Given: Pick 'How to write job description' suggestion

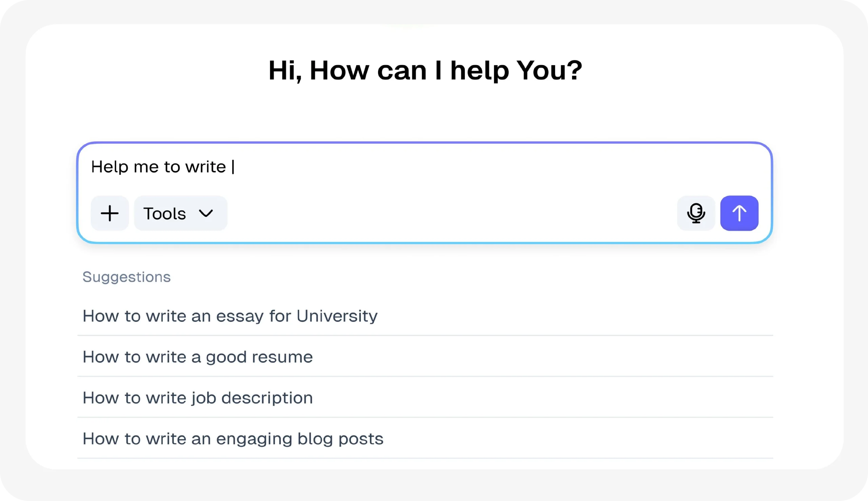Looking at the screenshot, I should click(197, 398).
